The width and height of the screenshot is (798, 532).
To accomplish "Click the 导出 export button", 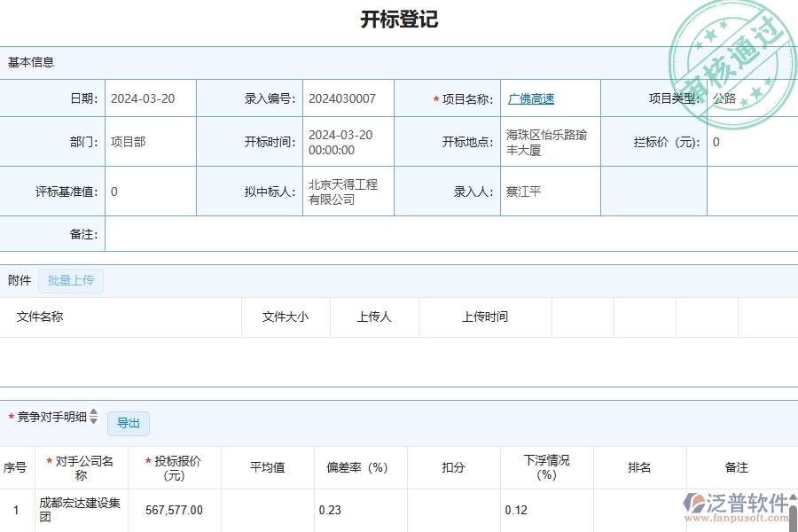I will click(128, 423).
